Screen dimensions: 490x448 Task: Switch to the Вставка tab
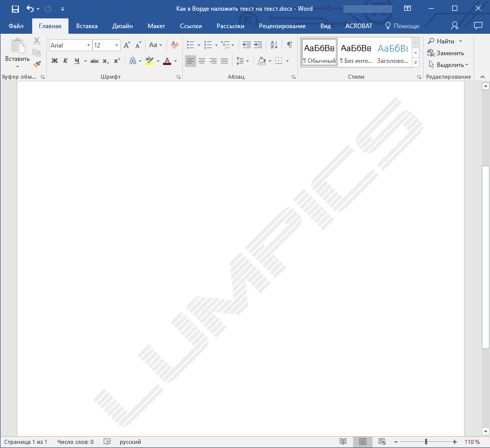[87, 26]
